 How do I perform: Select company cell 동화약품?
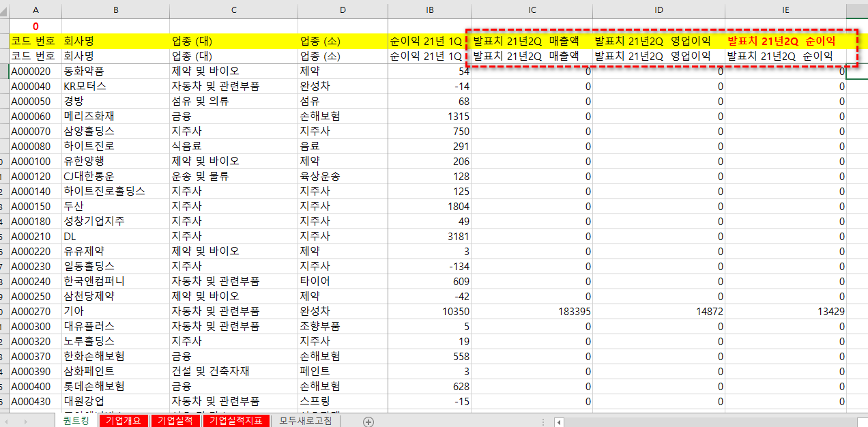click(x=115, y=71)
